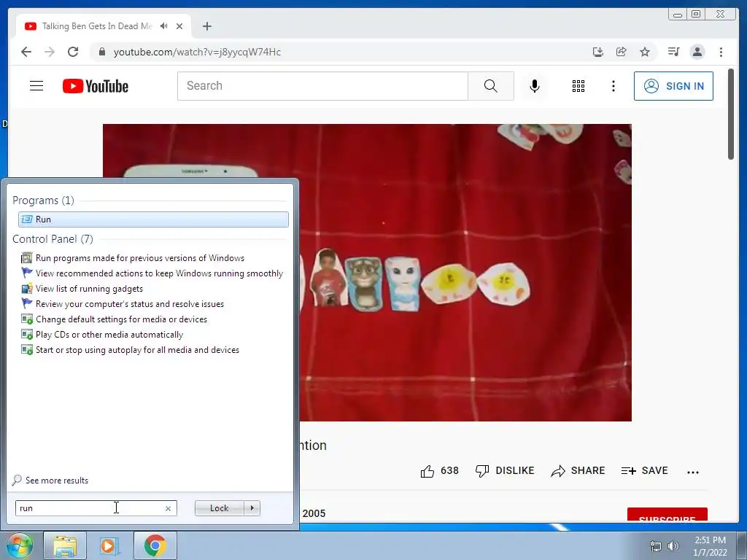This screenshot has height=560, width=747.
Task: Click Chrome icon in taskbar
Action: tap(155, 545)
